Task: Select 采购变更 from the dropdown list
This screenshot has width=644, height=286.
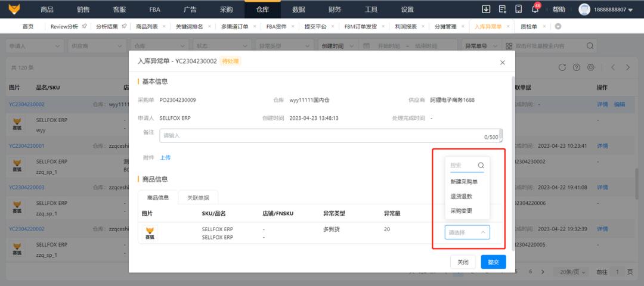Action: (461, 210)
